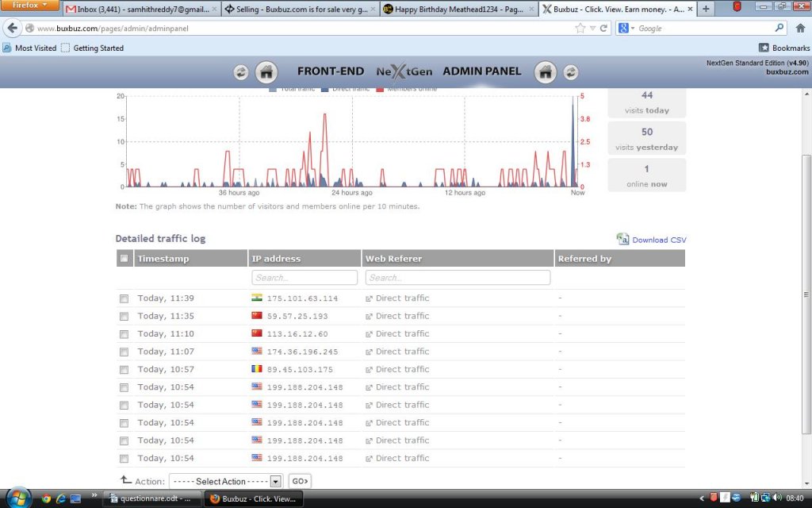Check the box for the Today, 11:07 row

pyautogui.click(x=124, y=352)
